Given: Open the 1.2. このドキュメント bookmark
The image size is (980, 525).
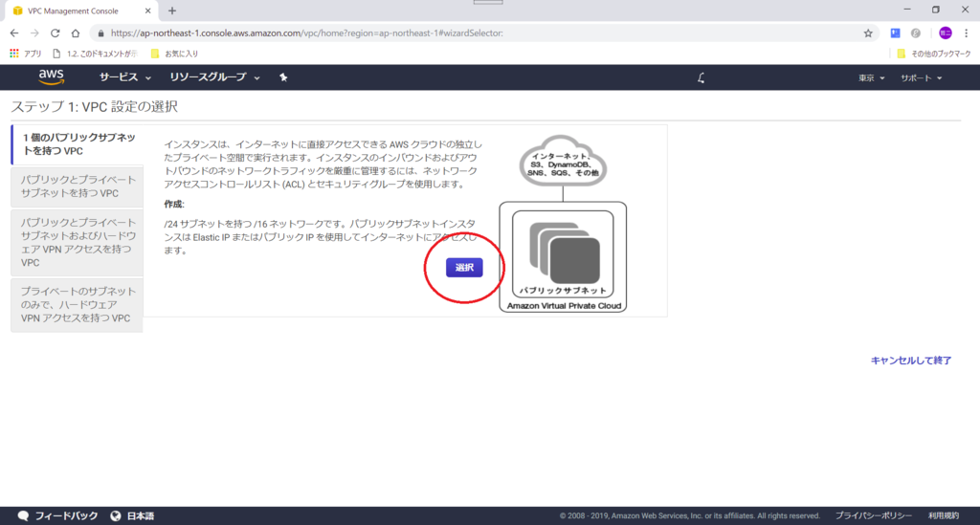Looking at the screenshot, I should 95,54.
